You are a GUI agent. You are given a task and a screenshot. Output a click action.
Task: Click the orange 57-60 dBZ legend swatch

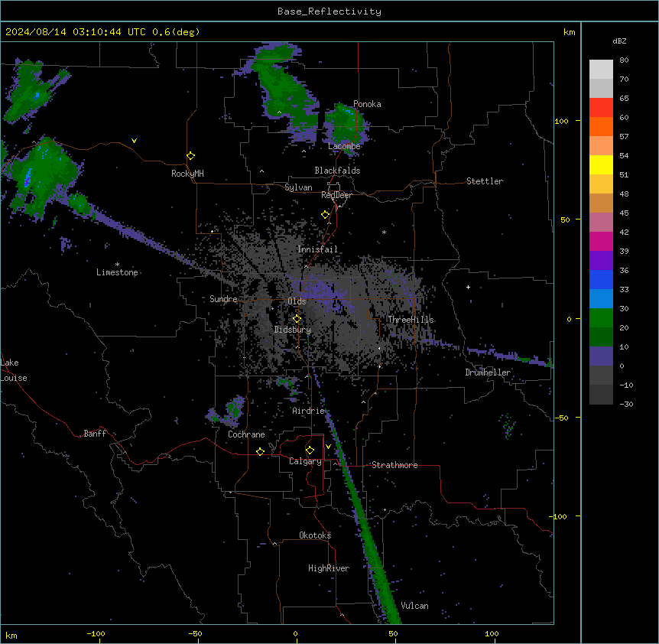[x=601, y=126]
